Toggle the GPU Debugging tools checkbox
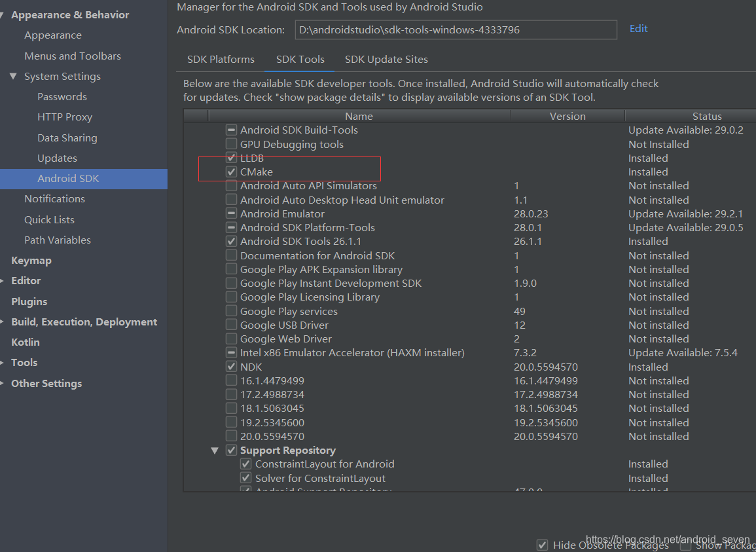756x552 pixels. (x=232, y=144)
